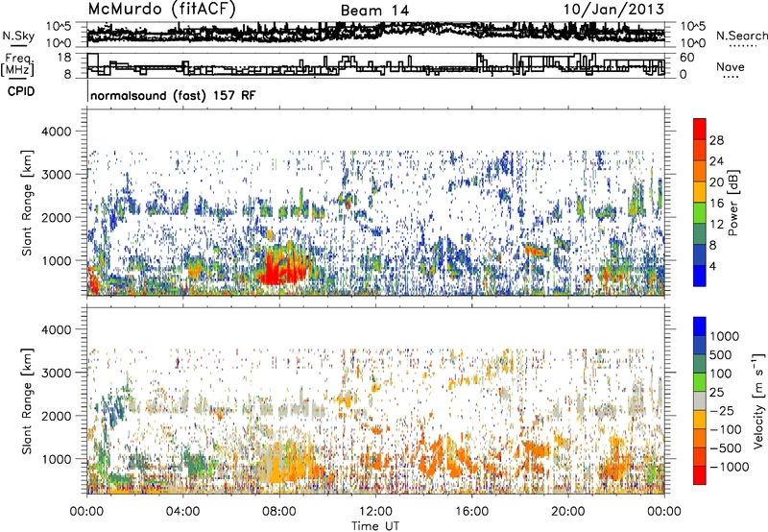Image resolution: width=768 pixels, height=532 pixels.
Task: Click the CPID label
Action: coord(21,91)
